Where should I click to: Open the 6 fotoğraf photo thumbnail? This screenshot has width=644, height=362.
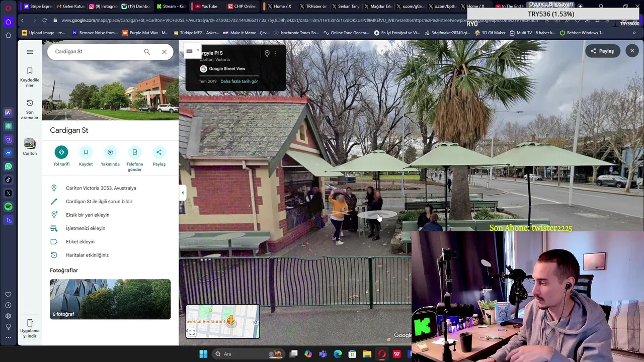[x=110, y=299]
